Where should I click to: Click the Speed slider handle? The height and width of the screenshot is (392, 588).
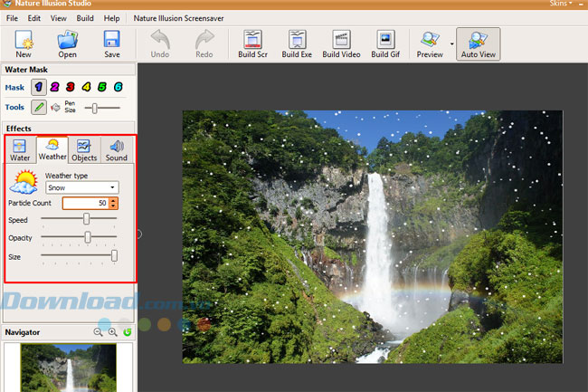[86, 219]
